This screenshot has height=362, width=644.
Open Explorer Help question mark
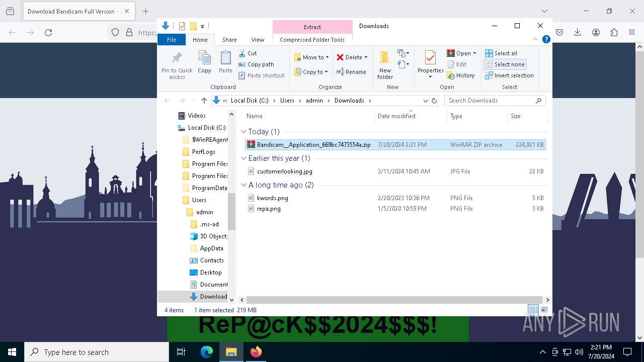pos(546,39)
